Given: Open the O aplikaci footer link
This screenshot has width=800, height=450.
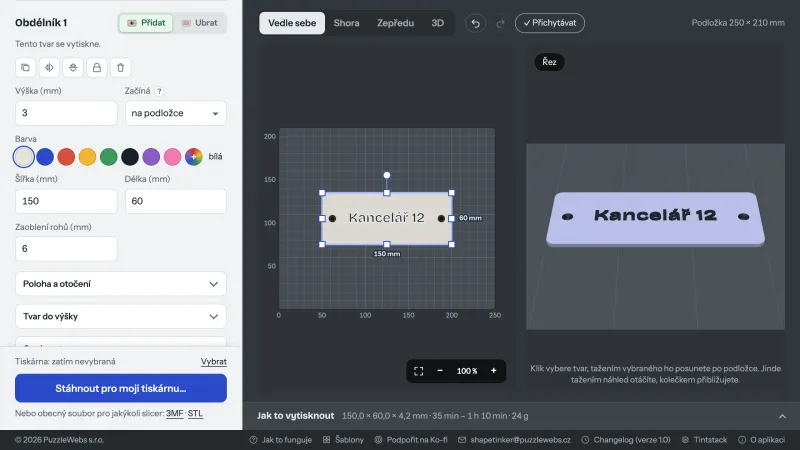Looking at the screenshot, I should click(762, 440).
